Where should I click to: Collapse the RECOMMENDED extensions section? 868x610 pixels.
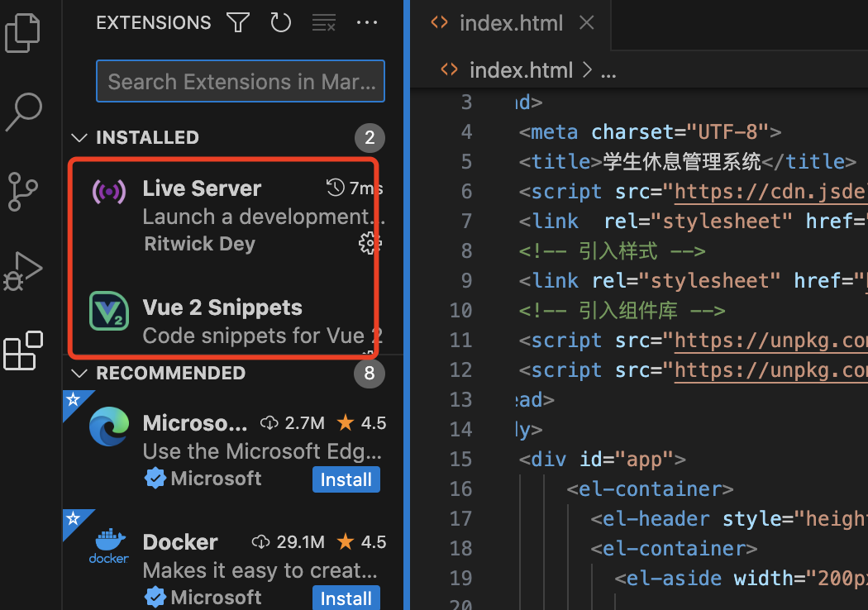pyautogui.click(x=79, y=374)
